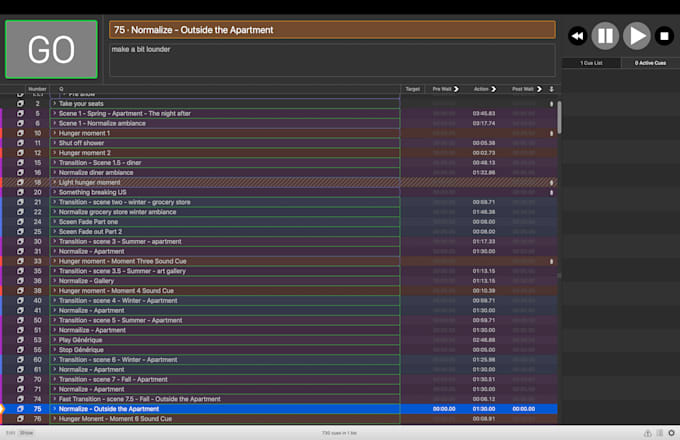Click group icon of cue 12
The width and height of the screenshot is (680, 440).
(20, 153)
